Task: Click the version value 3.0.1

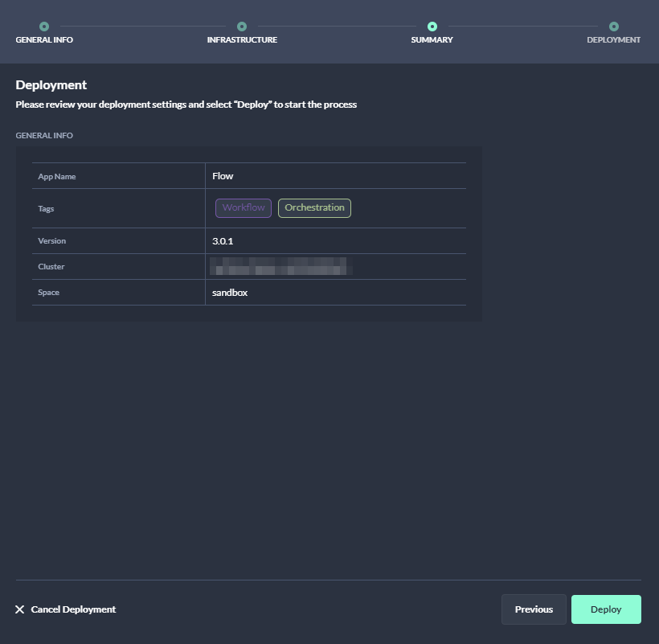Action: pyautogui.click(x=223, y=241)
